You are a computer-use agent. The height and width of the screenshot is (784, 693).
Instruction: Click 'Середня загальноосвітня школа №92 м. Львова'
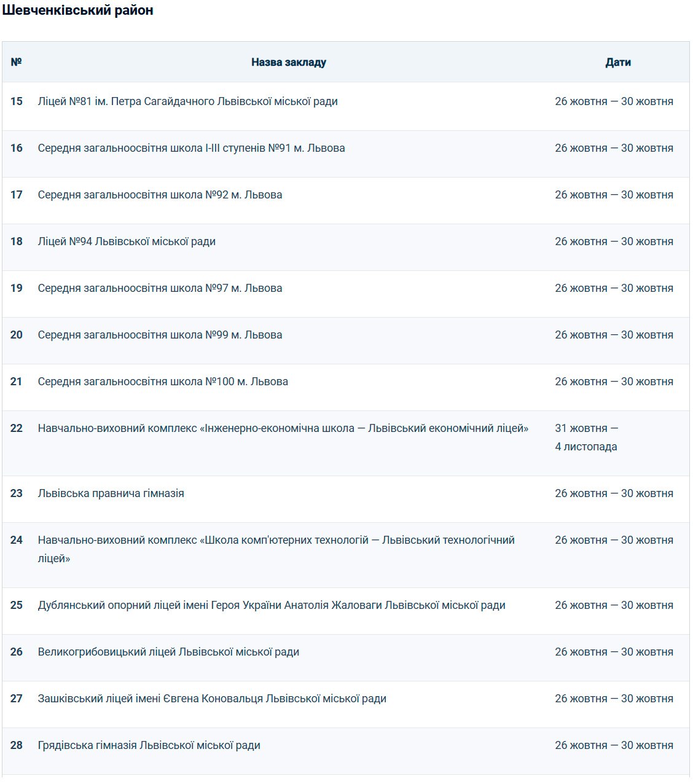(x=160, y=195)
